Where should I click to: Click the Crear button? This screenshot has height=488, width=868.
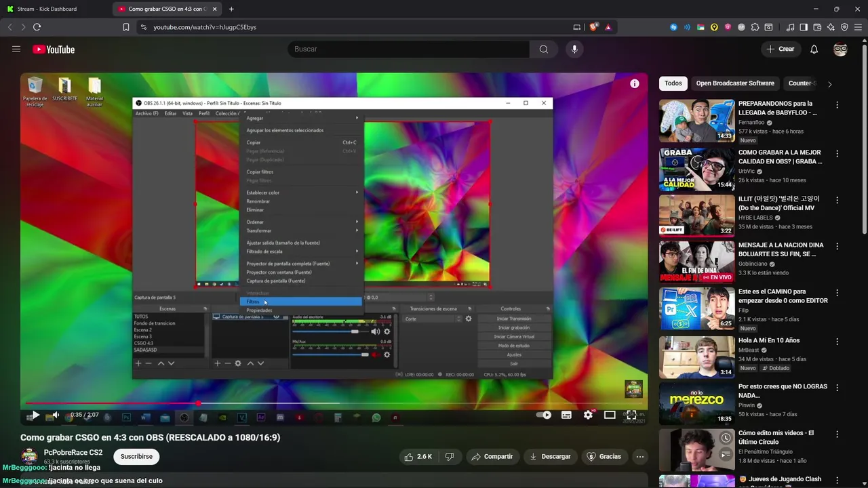coord(781,49)
